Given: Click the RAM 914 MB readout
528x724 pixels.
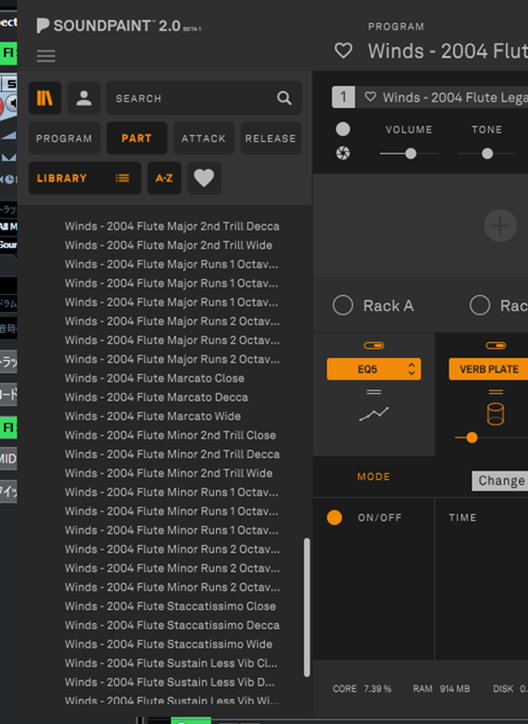Looking at the screenshot, I should coord(441,689).
